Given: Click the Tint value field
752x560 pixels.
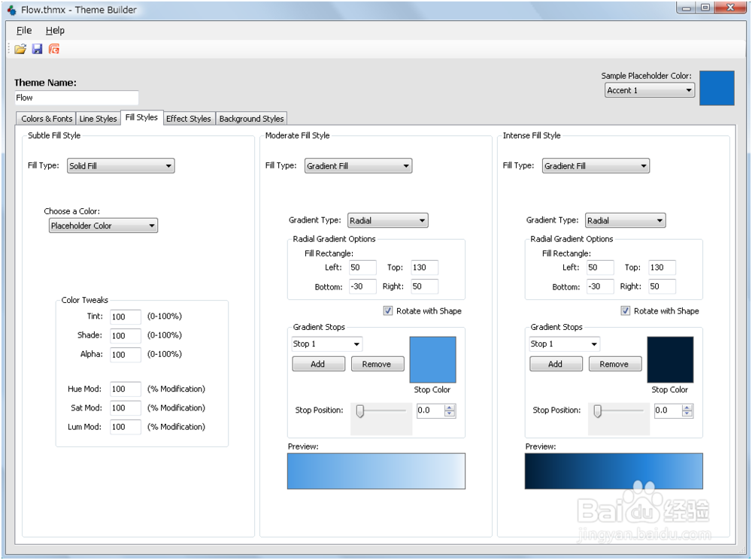Looking at the screenshot, I should pyautogui.click(x=126, y=317).
